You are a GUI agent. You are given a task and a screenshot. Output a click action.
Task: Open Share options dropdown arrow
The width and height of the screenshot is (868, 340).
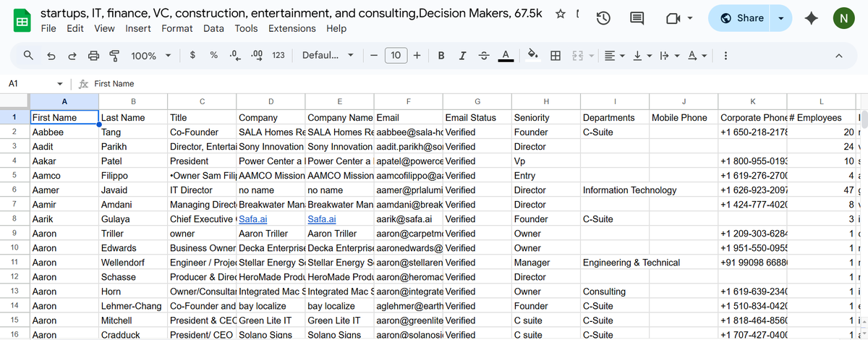click(x=780, y=18)
